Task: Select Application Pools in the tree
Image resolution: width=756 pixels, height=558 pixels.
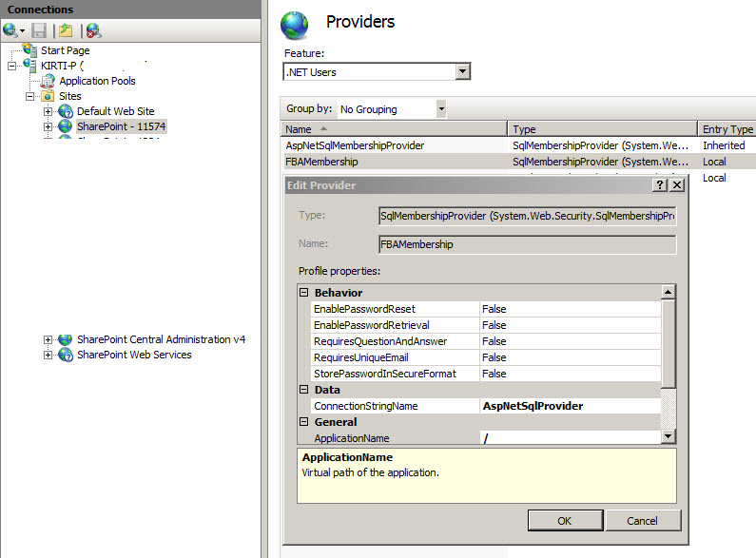Action: click(97, 81)
